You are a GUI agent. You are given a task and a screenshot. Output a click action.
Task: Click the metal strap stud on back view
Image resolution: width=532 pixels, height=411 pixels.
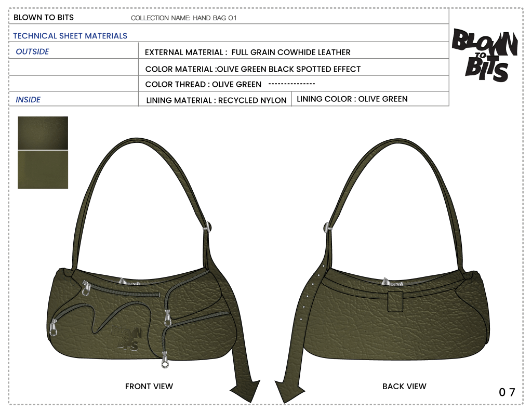point(327,227)
